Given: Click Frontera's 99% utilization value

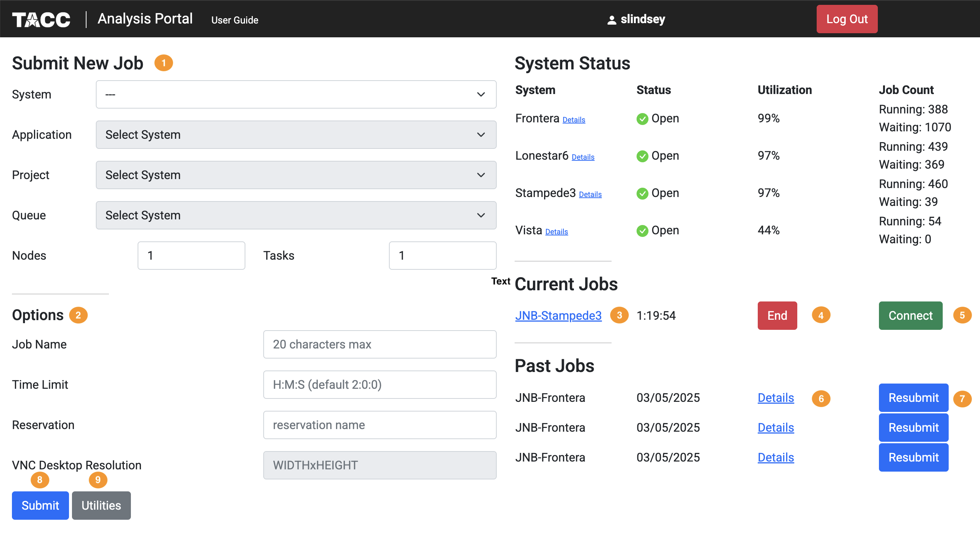Looking at the screenshot, I should pyautogui.click(x=769, y=118).
